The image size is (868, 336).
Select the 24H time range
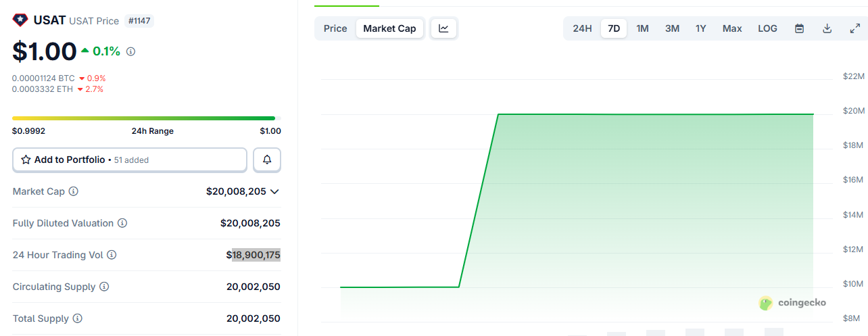coord(582,28)
